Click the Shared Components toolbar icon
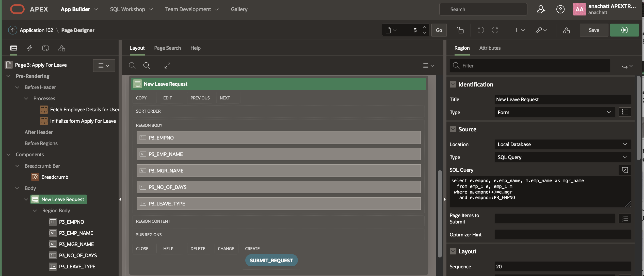644x276 pixels. (x=566, y=30)
